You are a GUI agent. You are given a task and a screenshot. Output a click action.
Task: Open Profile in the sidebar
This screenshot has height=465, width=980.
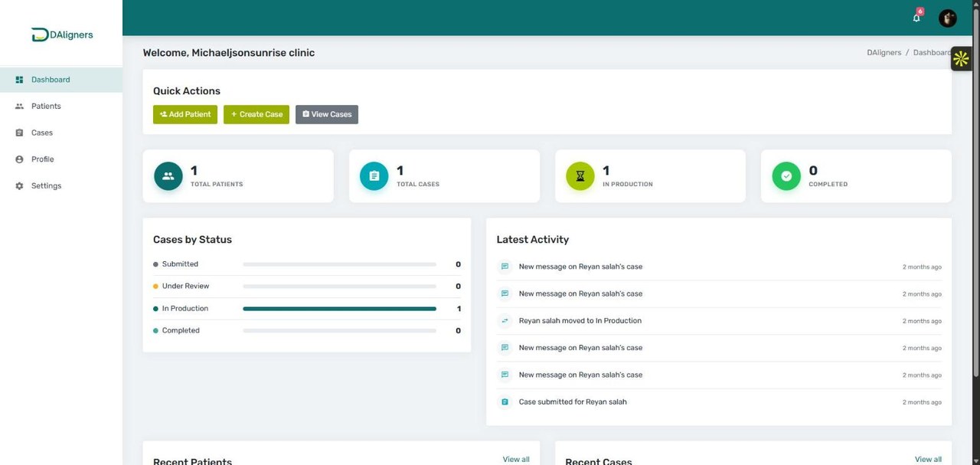click(61, 159)
